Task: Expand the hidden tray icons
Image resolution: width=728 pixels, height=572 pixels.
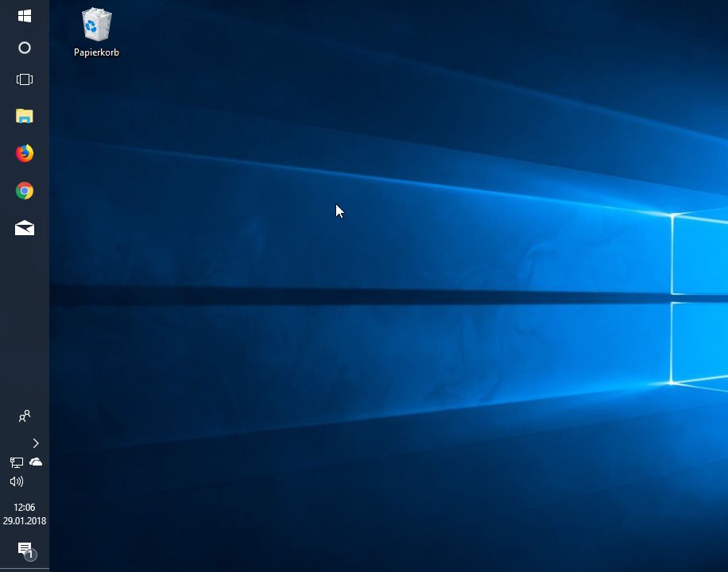Action: coord(36,443)
